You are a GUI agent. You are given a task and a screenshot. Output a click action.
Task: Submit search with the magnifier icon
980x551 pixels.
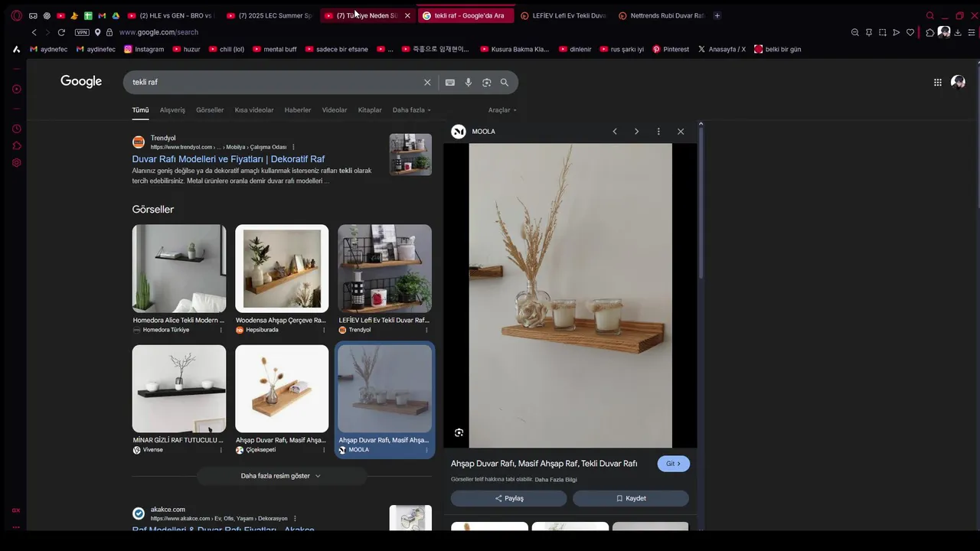(x=505, y=82)
